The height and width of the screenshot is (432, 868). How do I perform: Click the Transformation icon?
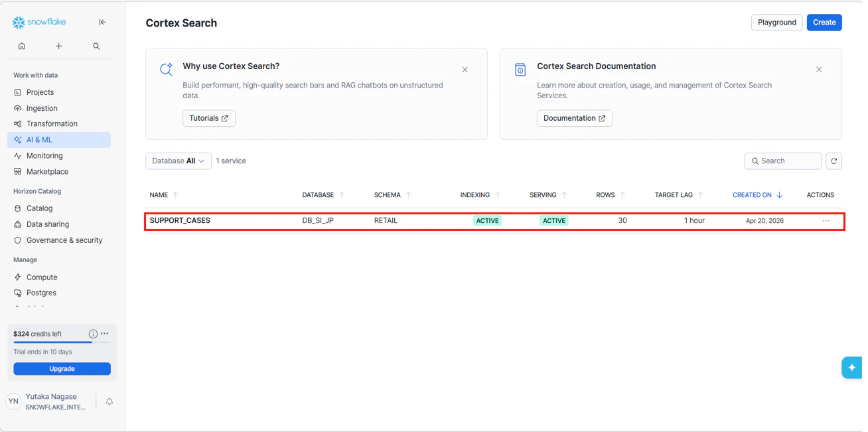[x=18, y=124]
